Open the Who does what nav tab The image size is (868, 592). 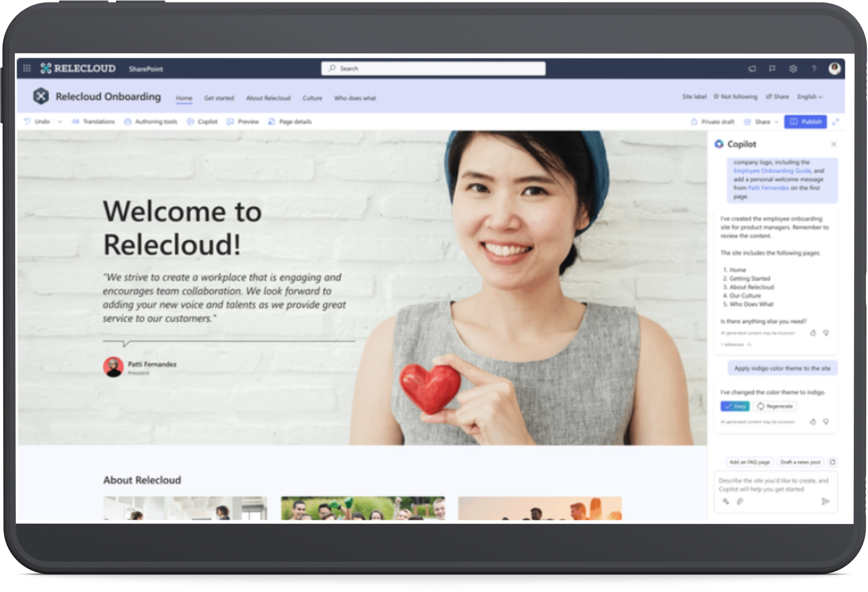355,98
